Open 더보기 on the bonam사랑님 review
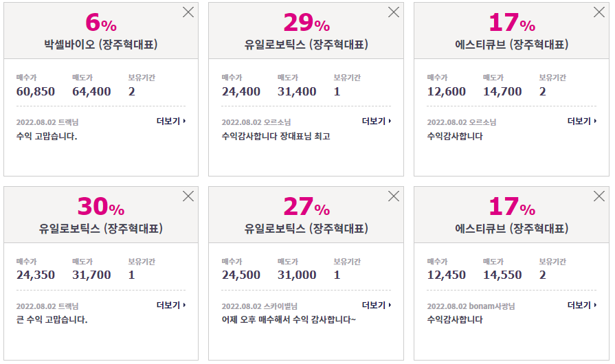Image resolution: width=615 pixels, height=364 pixels. click(x=582, y=305)
